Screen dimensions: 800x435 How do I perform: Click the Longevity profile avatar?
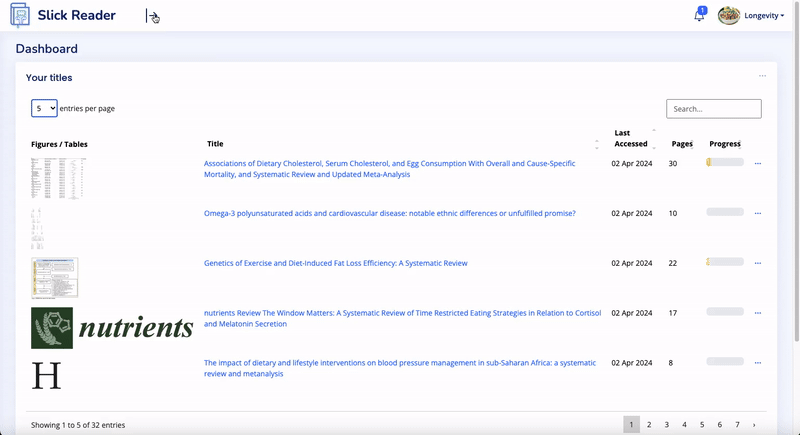[x=729, y=16]
